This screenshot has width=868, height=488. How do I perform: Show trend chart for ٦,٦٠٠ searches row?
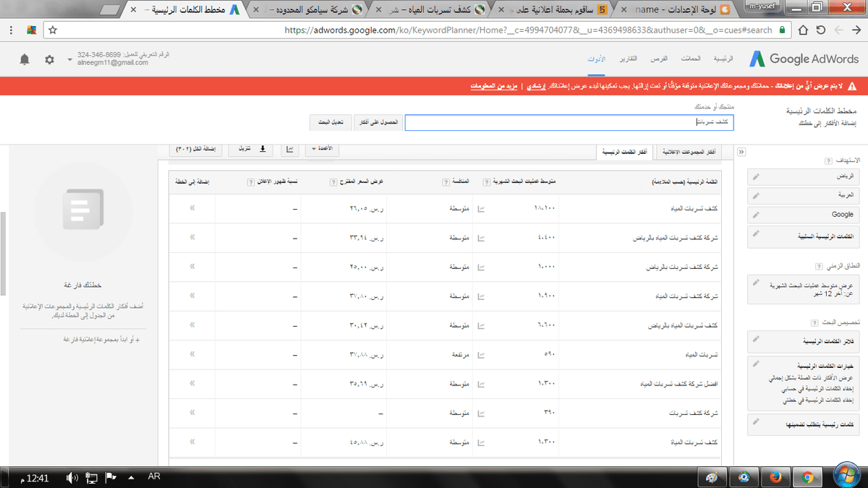click(482, 326)
